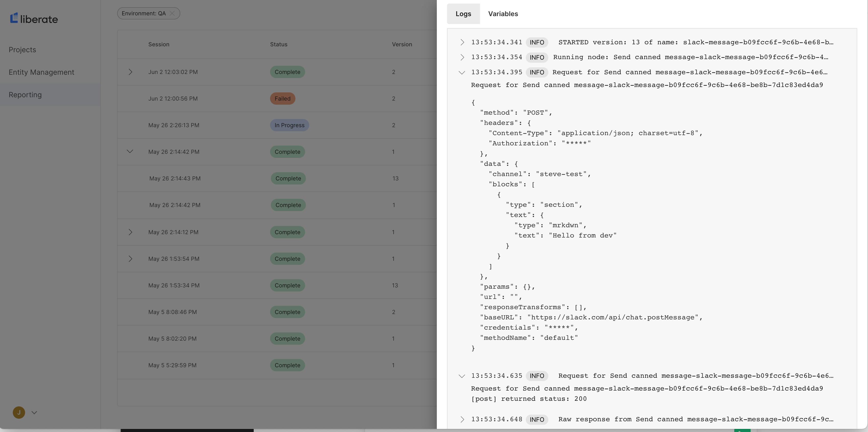This screenshot has width=868, height=432.
Task: Expand the 13:53:34.341 STARTED log entry
Action: pos(462,42)
